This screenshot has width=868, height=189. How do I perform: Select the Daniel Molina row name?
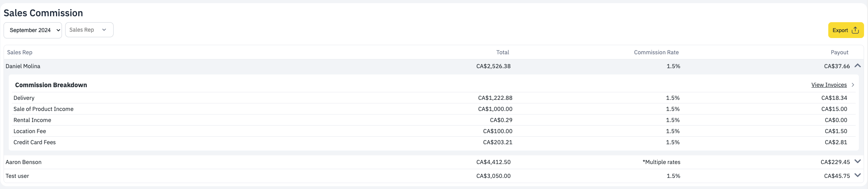tap(23, 66)
